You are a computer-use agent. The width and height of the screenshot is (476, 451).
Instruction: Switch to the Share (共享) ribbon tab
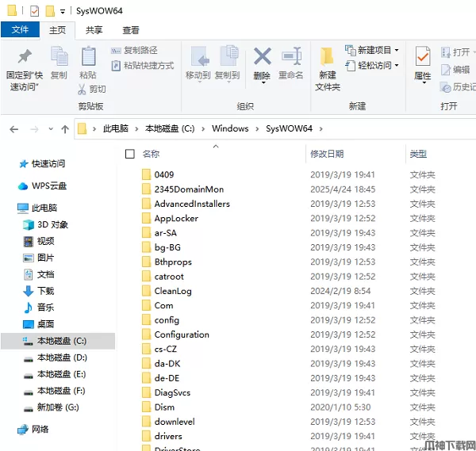94,30
